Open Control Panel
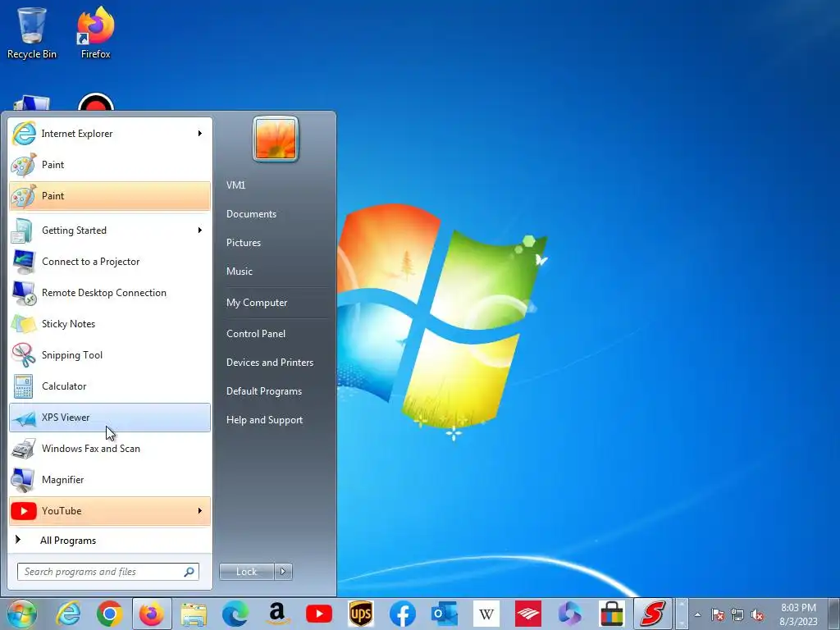 click(x=256, y=334)
